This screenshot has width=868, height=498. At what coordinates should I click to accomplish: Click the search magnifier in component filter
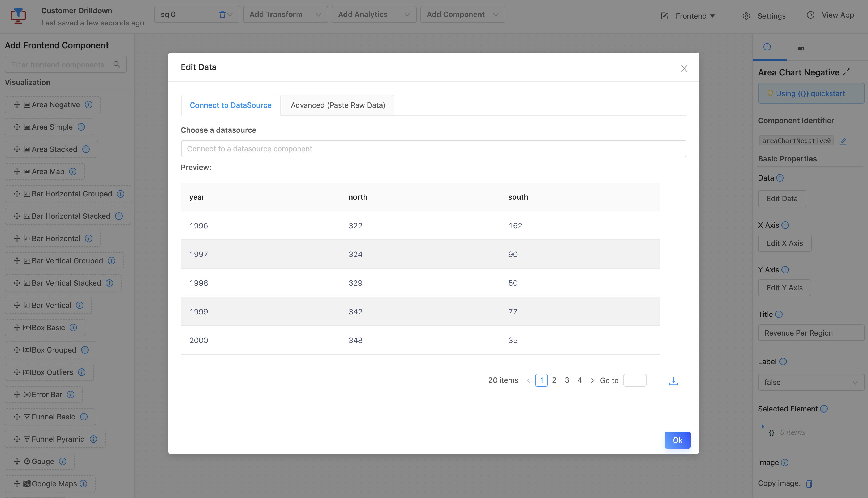coord(117,64)
